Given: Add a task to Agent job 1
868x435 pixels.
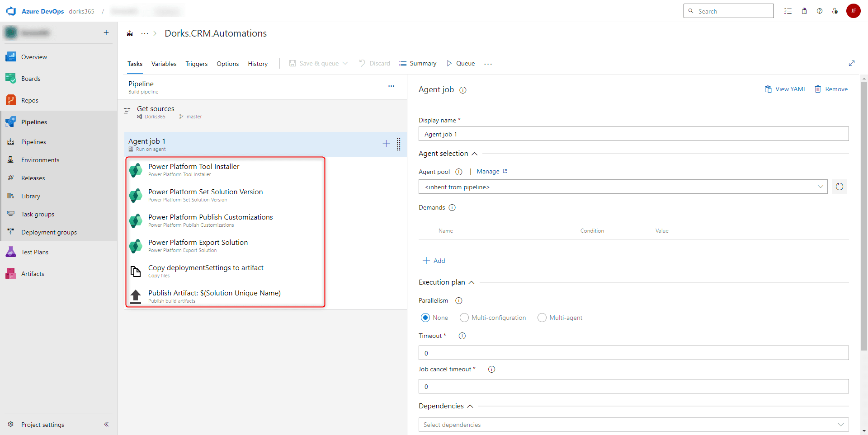Looking at the screenshot, I should tap(386, 144).
